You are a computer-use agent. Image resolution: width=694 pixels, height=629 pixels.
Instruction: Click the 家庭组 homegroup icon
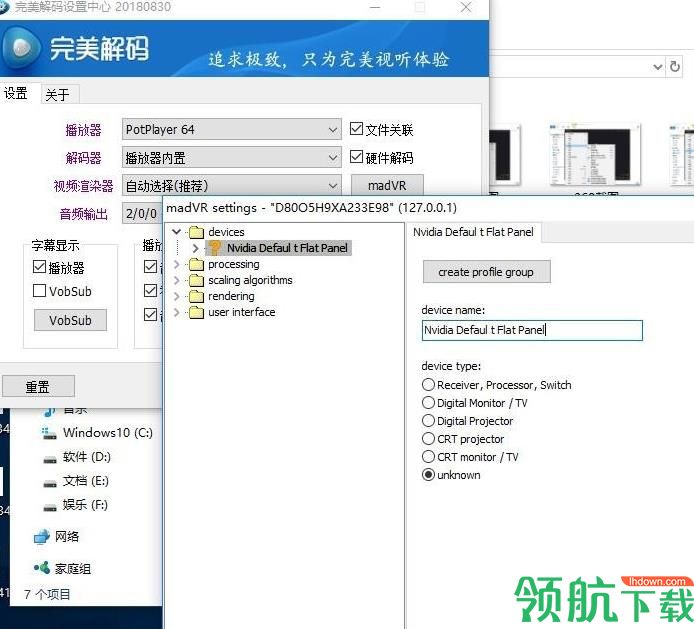tap(42, 568)
